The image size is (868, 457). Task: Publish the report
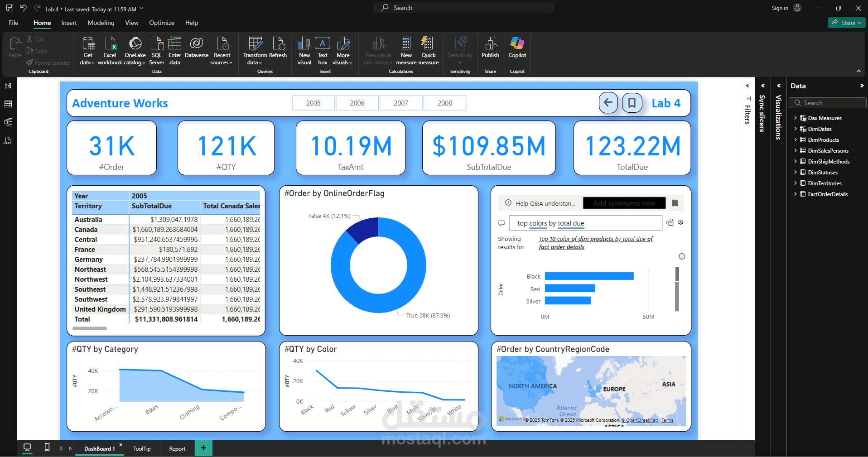(x=490, y=48)
